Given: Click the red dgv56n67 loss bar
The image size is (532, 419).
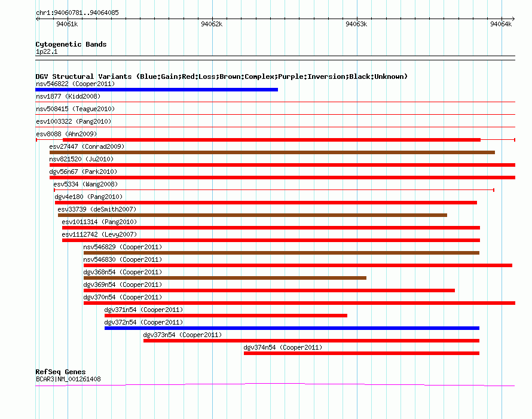Looking at the screenshot, I should click(x=282, y=178).
